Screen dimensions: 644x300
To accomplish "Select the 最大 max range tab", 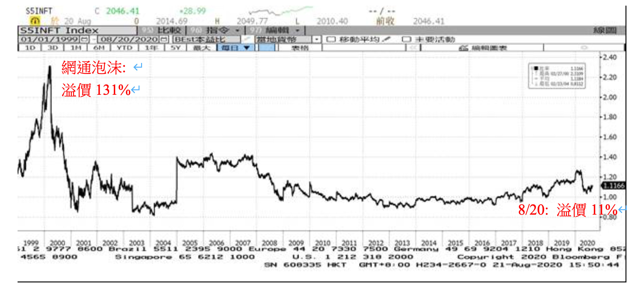I will click(202, 48).
